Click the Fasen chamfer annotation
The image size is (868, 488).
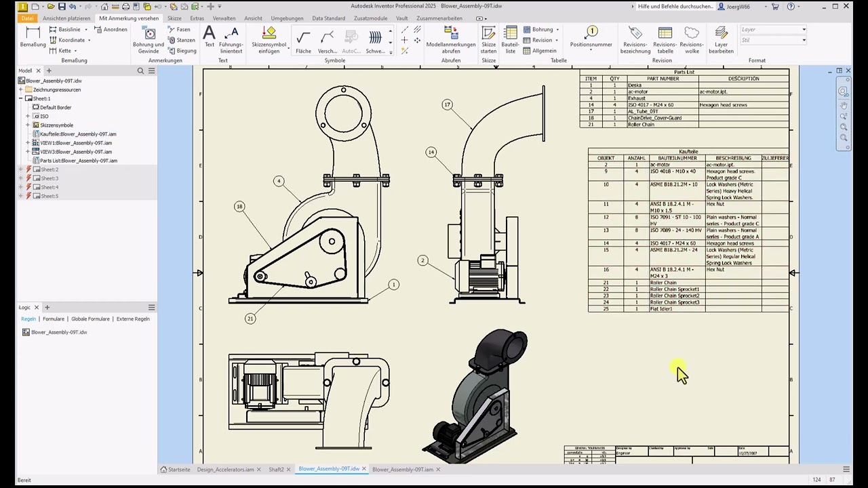click(x=179, y=30)
